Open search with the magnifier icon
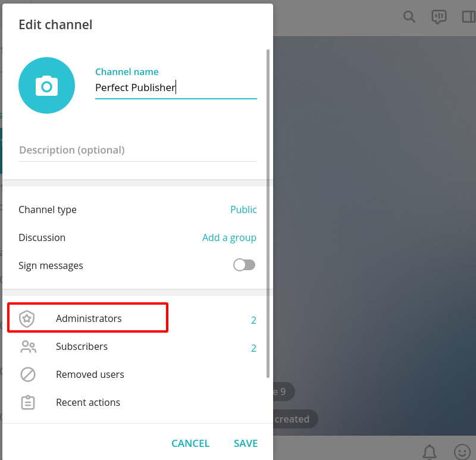The height and width of the screenshot is (460, 476). (x=409, y=17)
